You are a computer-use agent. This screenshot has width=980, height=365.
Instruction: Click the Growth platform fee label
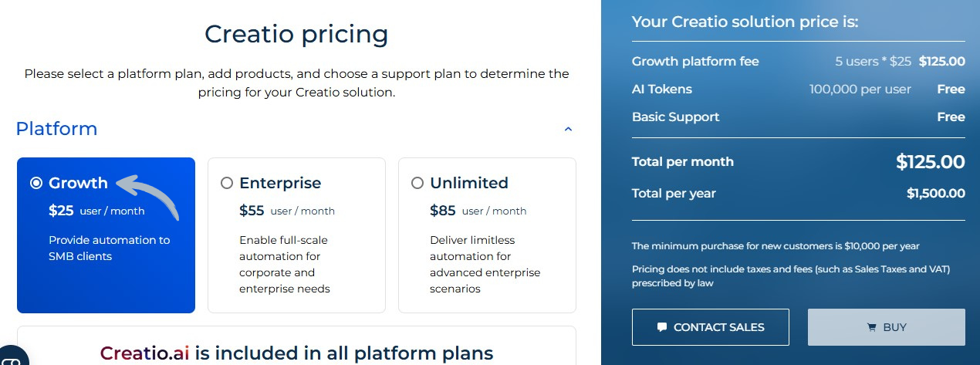pos(695,62)
